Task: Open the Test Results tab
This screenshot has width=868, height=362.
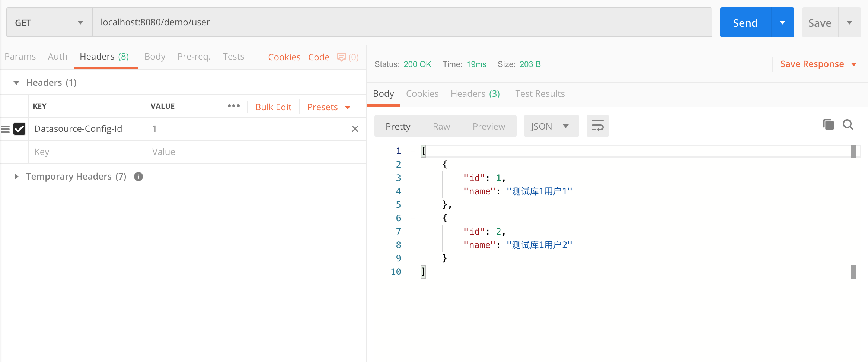Action: pos(540,94)
